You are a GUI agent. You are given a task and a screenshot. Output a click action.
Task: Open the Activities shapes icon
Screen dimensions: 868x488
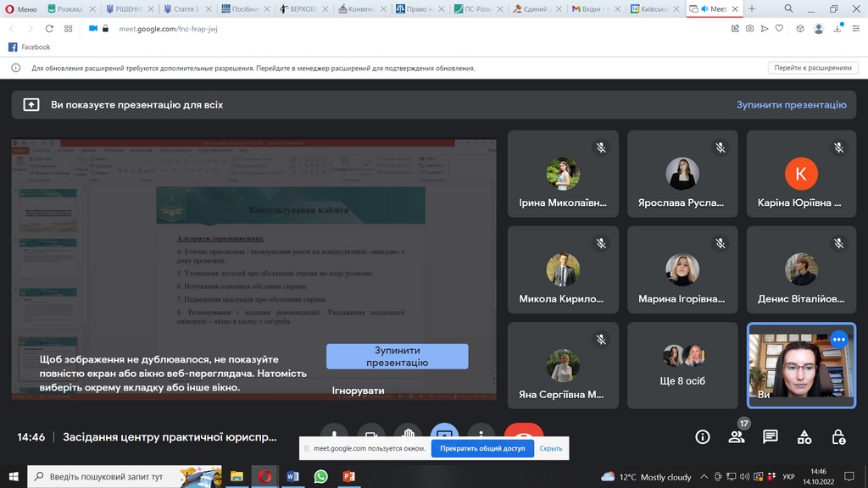[x=804, y=437]
